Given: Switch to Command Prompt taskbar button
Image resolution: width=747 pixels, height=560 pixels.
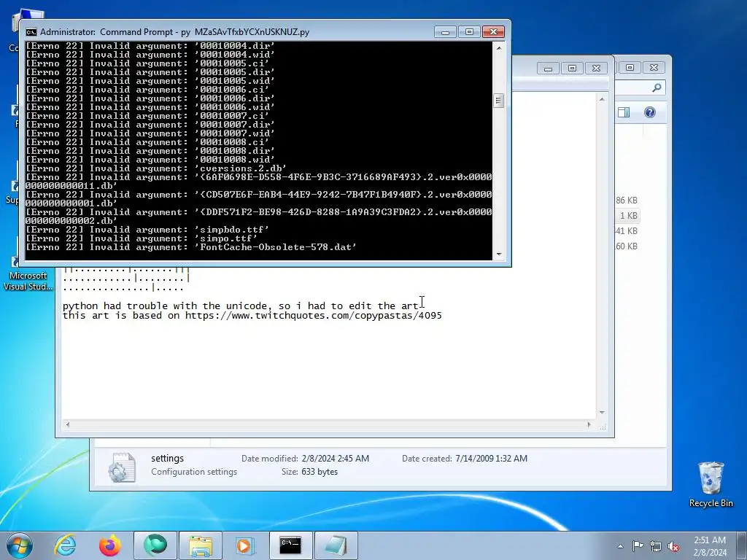Looking at the screenshot, I should point(290,545).
